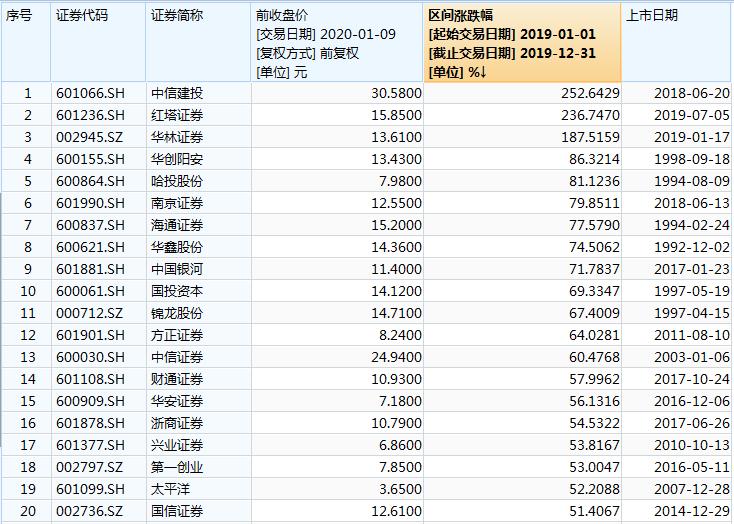
Task: Click the 证券代码 column header
Action: [98, 43]
